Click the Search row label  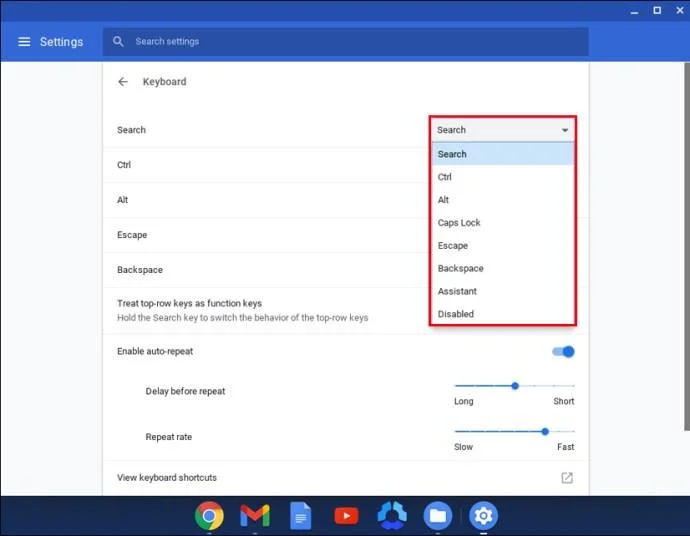pyautogui.click(x=131, y=130)
